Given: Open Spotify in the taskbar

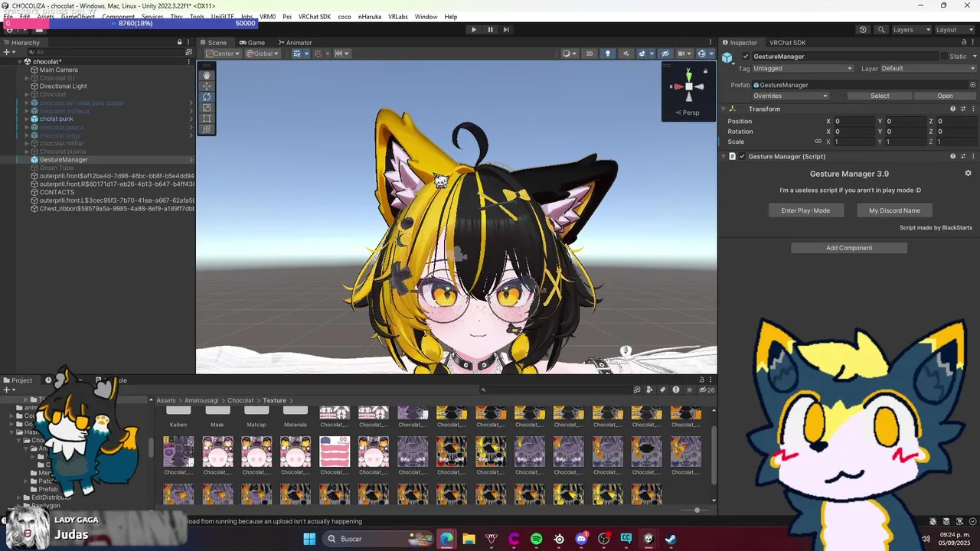Looking at the screenshot, I should coord(536,539).
